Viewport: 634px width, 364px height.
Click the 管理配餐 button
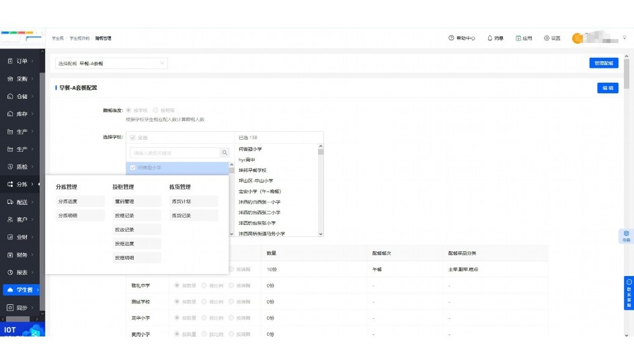click(603, 63)
